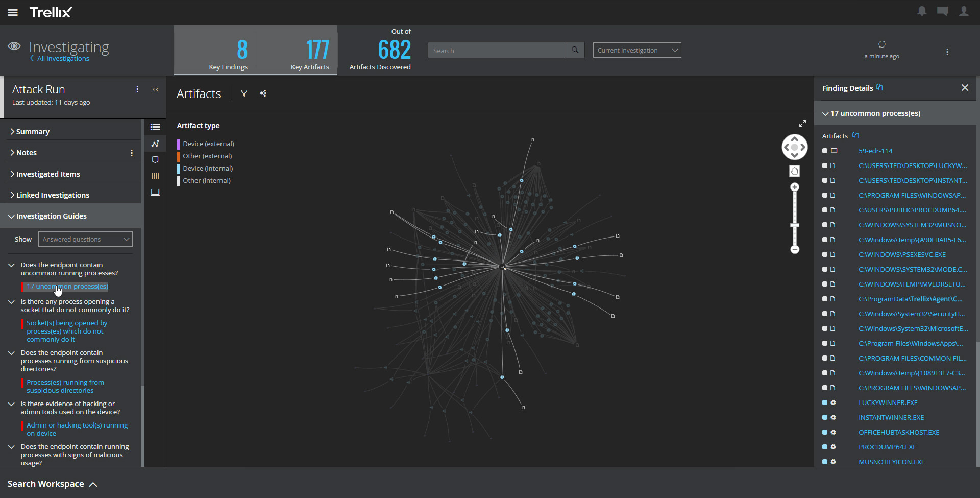Expand the graph to fullscreen
This screenshot has height=498, width=980.
point(802,124)
